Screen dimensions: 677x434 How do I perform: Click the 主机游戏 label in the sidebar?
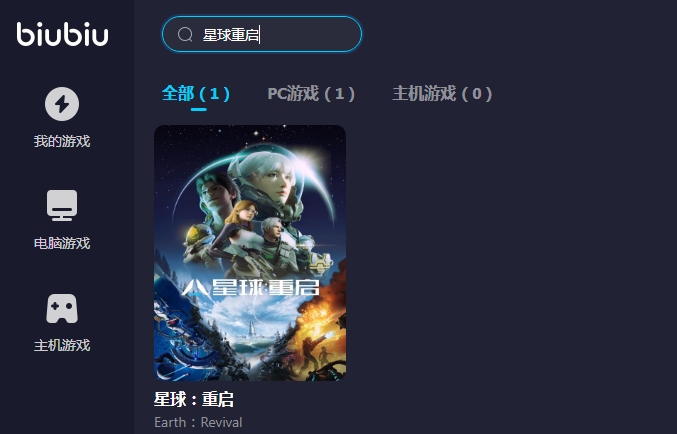[62, 345]
